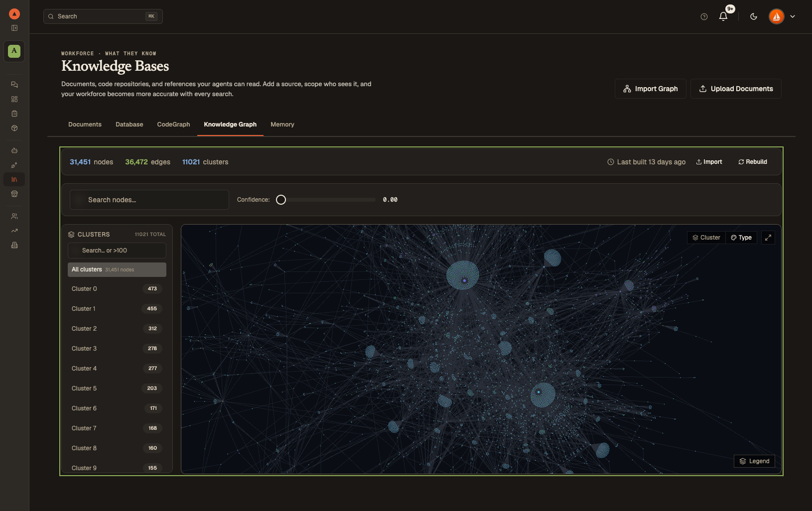Click the '0.00' confidence value

(390, 200)
